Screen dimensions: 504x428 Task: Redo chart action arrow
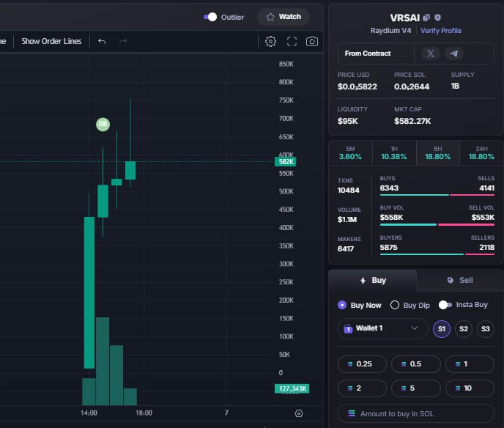click(x=123, y=42)
